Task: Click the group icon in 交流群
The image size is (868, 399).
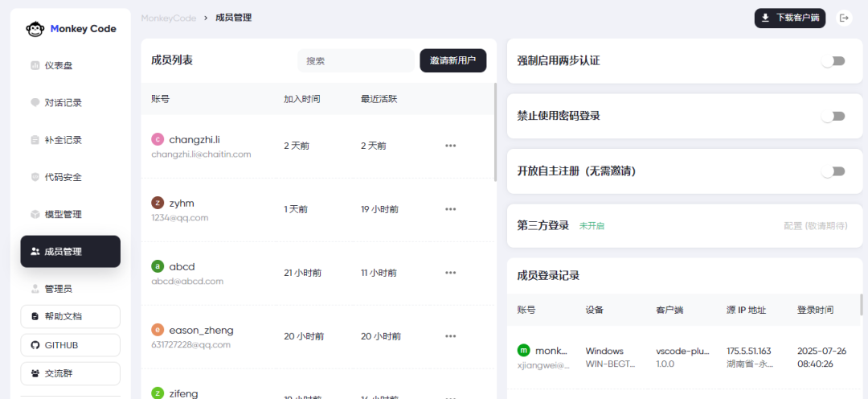Action: point(35,373)
